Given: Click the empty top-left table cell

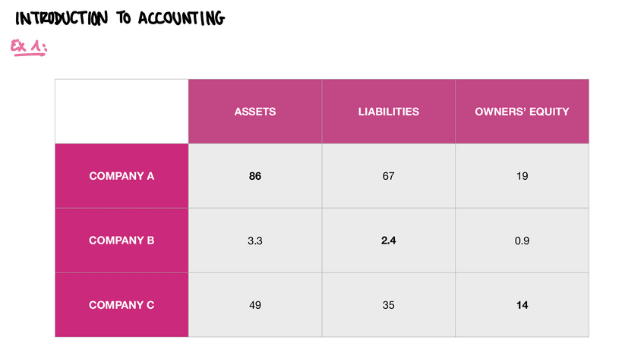Looking at the screenshot, I should (x=122, y=111).
